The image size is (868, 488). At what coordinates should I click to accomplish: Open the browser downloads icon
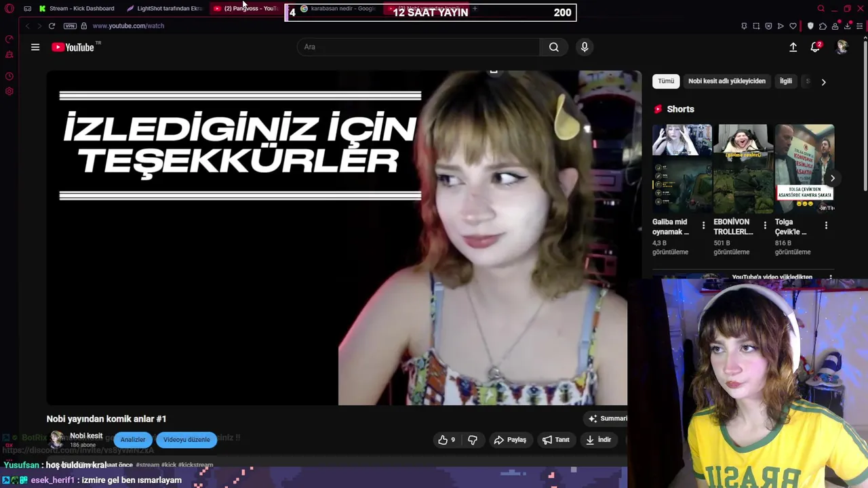click(848, 26)
